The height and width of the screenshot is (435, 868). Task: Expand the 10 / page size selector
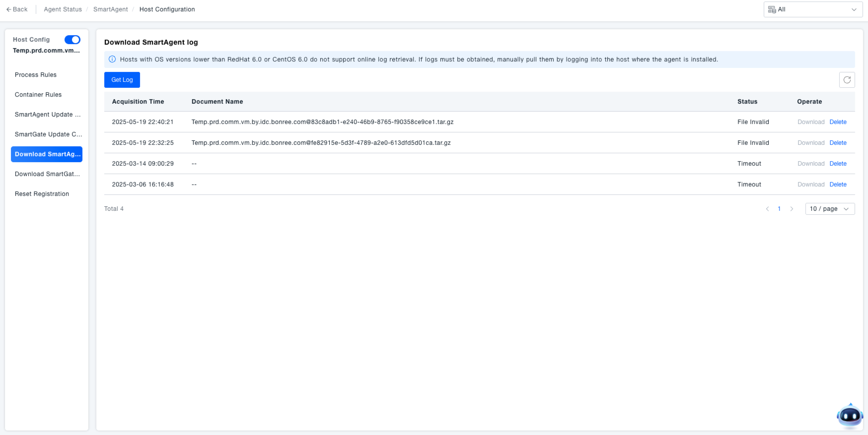coord(829,209)
